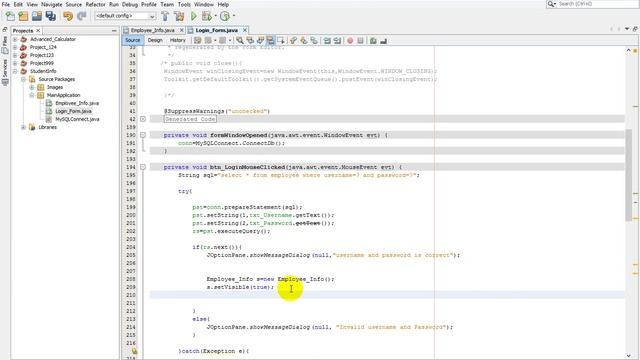Expand the Project_124 node
The width and height of the screenshot is (640, 360).
(15, 47)
